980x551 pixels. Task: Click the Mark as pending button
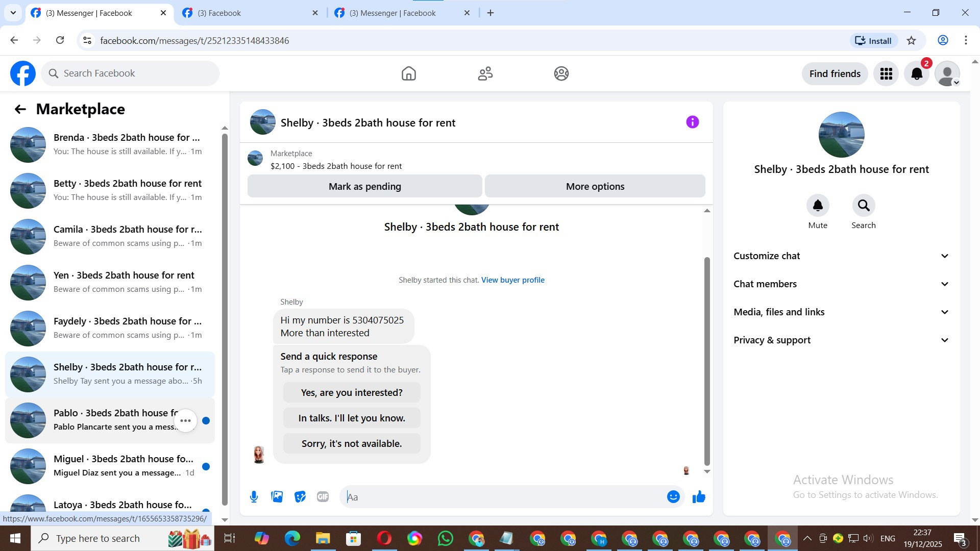364,186
